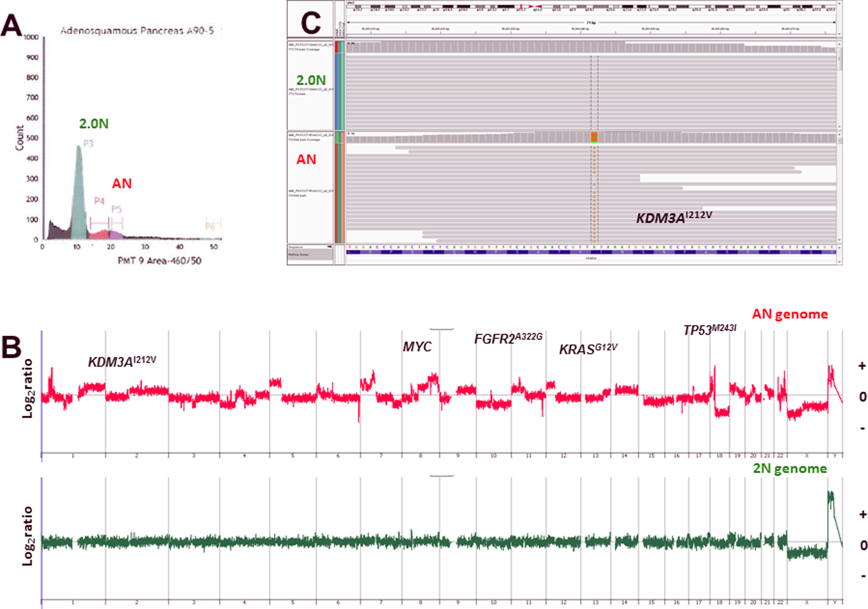Click the '2N genome' heading

coord(790,469)
